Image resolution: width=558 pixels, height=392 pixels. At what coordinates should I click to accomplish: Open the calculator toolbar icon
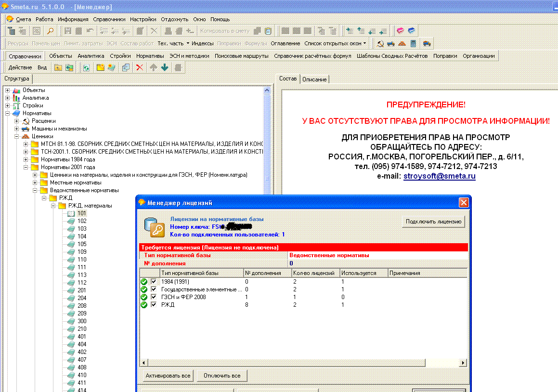pyautogui.click(x=413, y=44)
